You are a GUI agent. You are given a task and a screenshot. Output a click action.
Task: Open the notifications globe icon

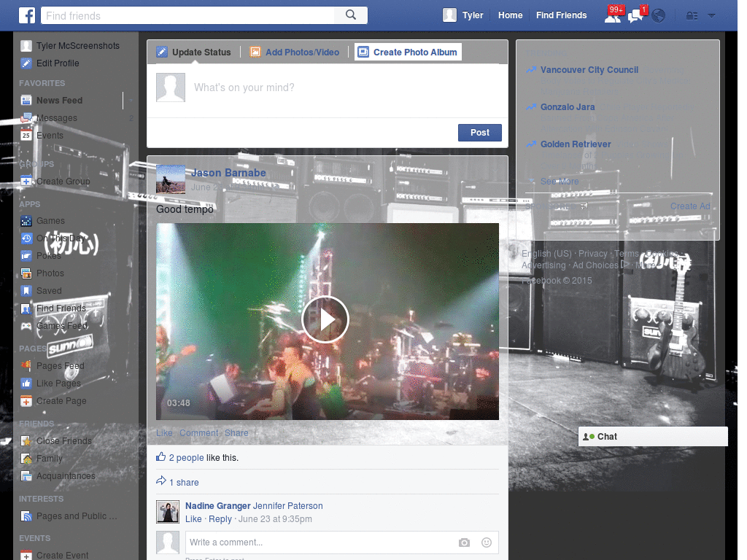point(659,16)
